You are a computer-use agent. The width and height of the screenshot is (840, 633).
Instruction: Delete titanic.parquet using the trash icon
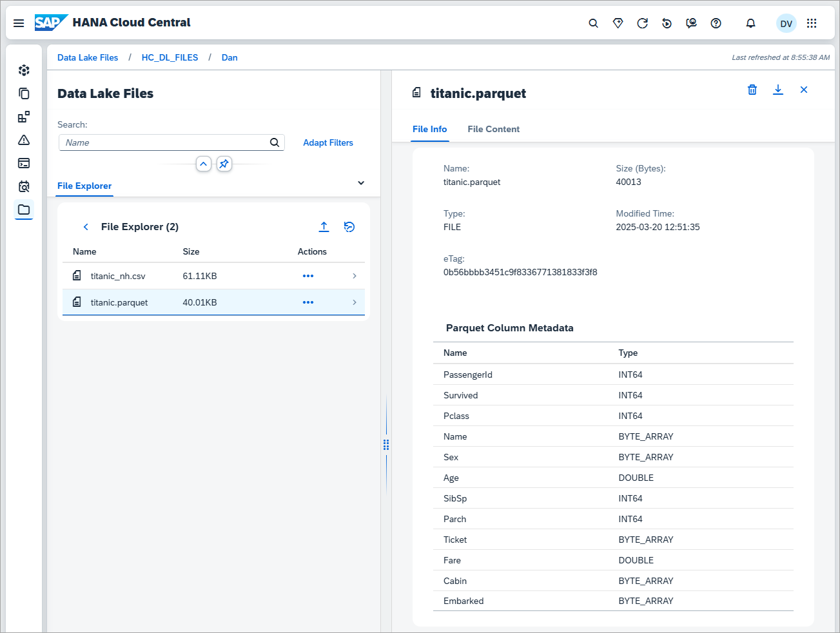coord(752,90)
